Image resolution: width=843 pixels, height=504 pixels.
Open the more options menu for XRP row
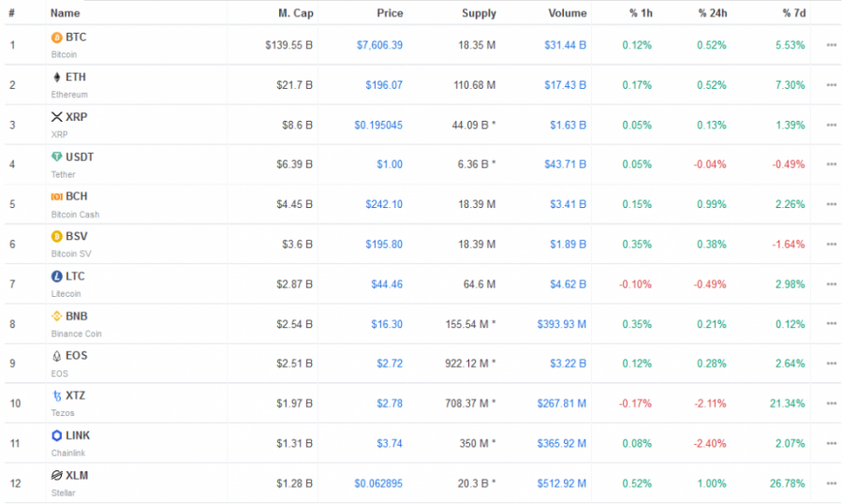coord(831,125)
